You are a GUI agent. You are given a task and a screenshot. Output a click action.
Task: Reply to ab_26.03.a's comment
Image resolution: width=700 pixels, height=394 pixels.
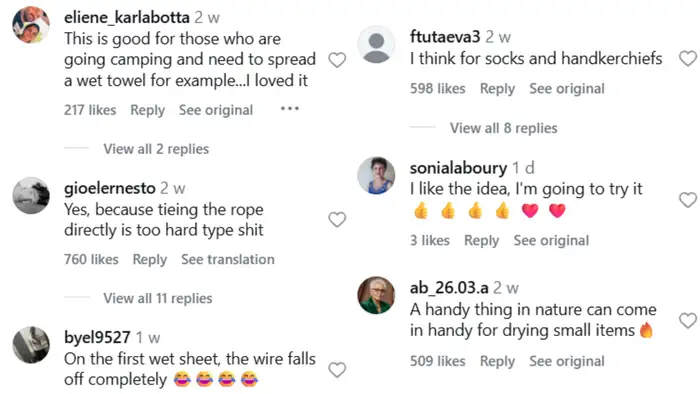tap(497, 361)
